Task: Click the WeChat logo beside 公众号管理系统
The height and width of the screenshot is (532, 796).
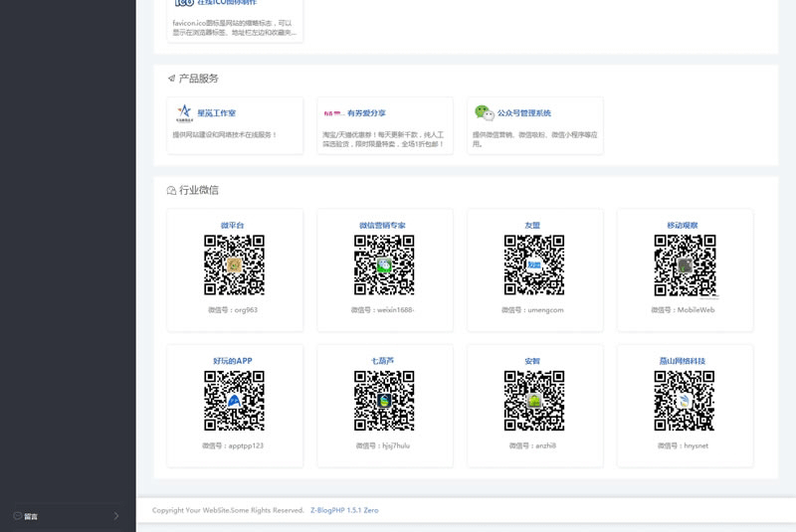Action: [485, 112]
